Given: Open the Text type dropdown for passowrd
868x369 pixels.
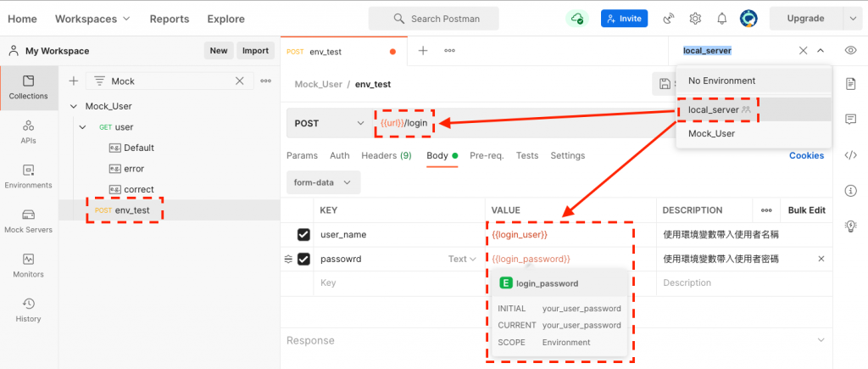Looking at the screenshot, I should [x=462, y=259].
